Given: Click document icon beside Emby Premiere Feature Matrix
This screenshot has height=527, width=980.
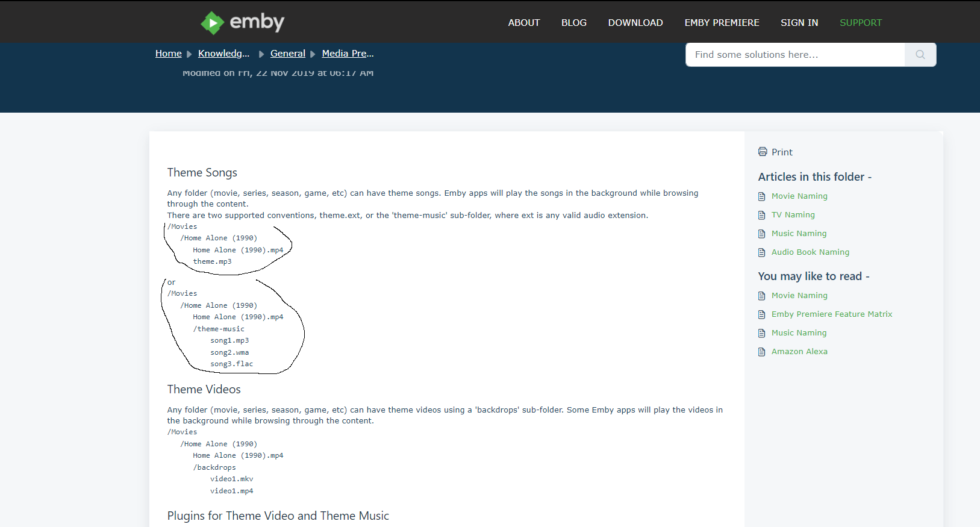Looking at the screenshot, I should (762, 314).
